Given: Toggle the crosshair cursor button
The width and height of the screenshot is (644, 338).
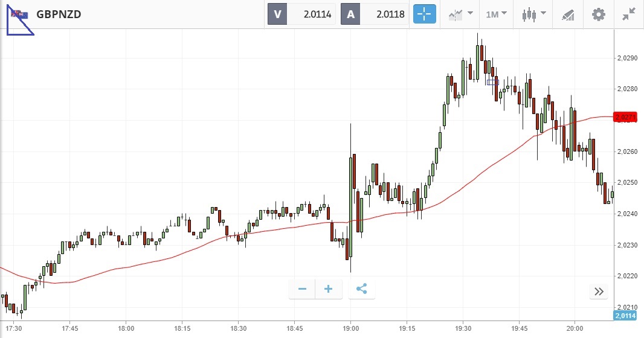Looking at the screenshot, I should click(424, 14).
